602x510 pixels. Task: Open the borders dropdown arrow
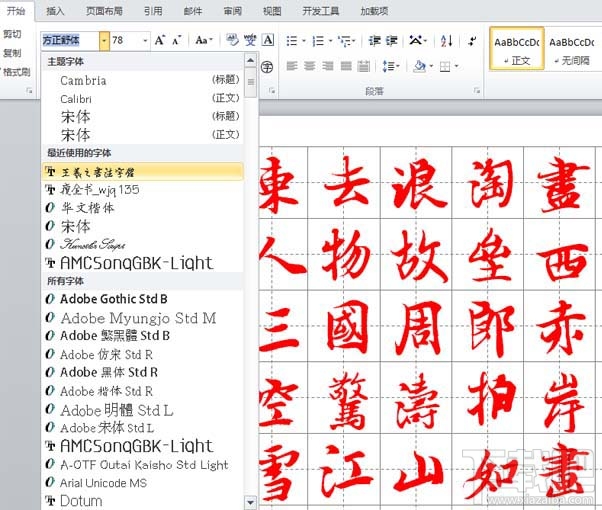(456, 66)
